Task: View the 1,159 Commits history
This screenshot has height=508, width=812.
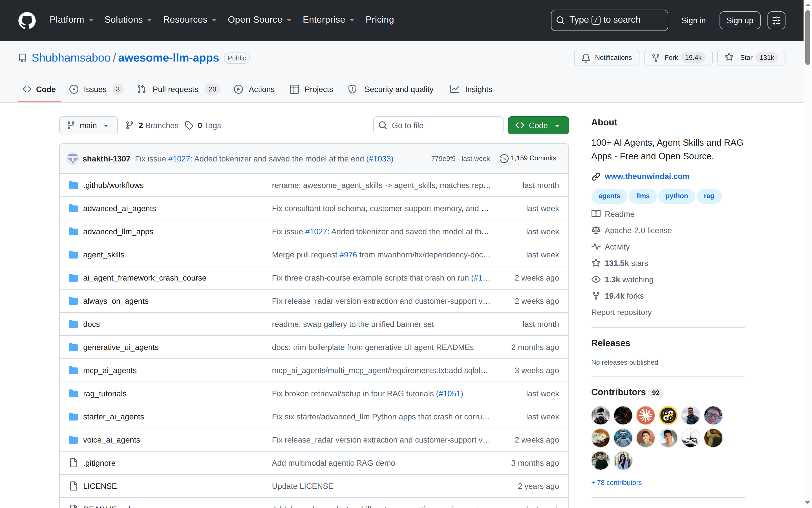Action: pos(528,158)
